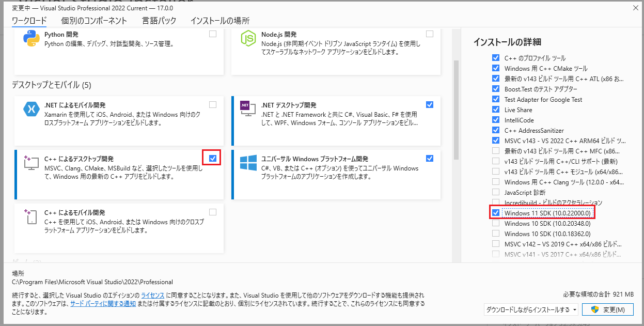Check the v143 C++ モジュール checkbox
644x326 pixels.
[496, 172]
